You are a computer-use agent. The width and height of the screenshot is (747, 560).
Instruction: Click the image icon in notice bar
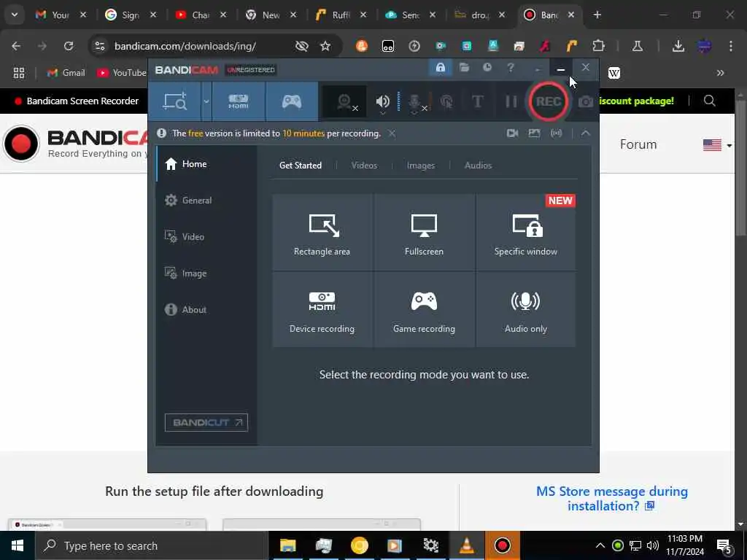pyautogui.click(x=534, y=133)
